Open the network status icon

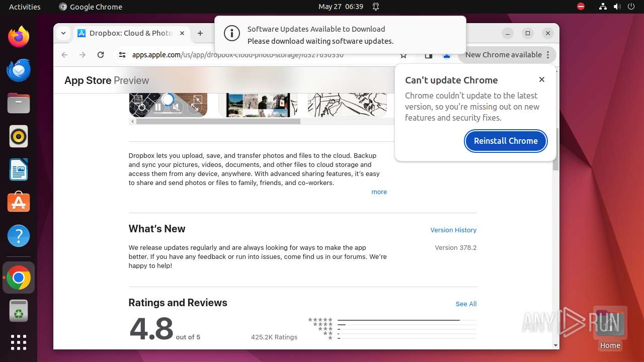pyautogui.click(x=603, y=7)
